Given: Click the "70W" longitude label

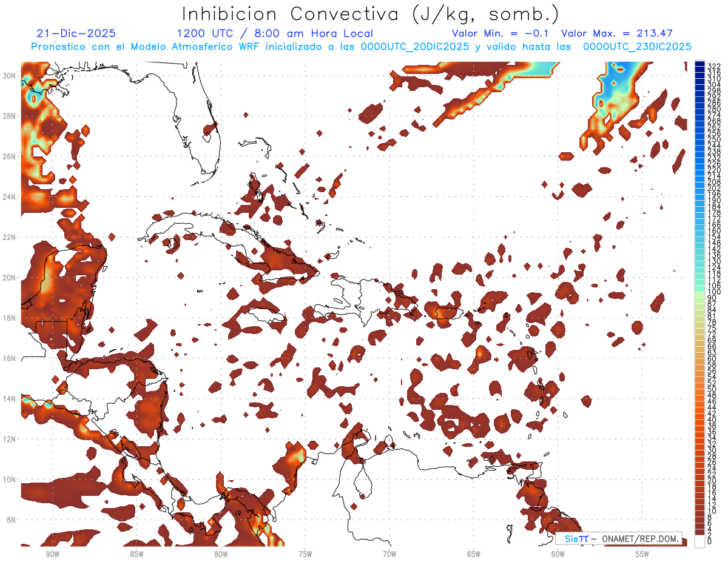Looking at the screenshot, I should click(x=389, y=554).
